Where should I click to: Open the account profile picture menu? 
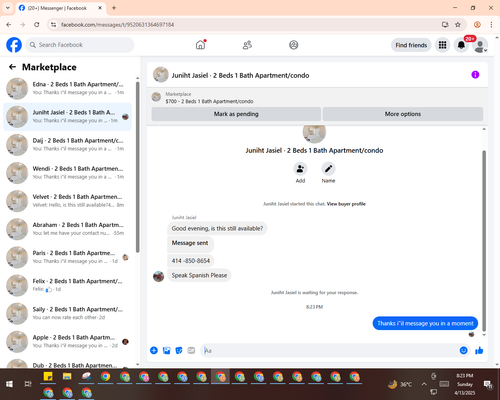pyautogui.click(x=480, y=45)
